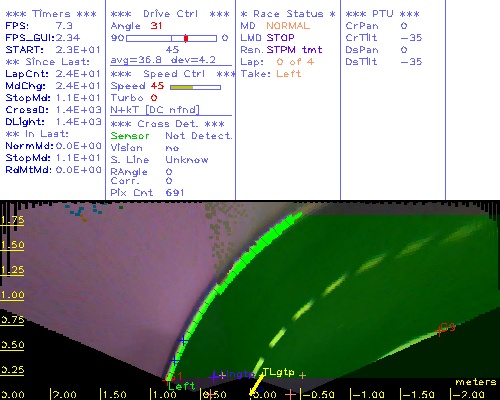Click the 1.00 meter tick on vertical axis
Image resolution: width=500 pixels, height=400 pixels.
12,295
